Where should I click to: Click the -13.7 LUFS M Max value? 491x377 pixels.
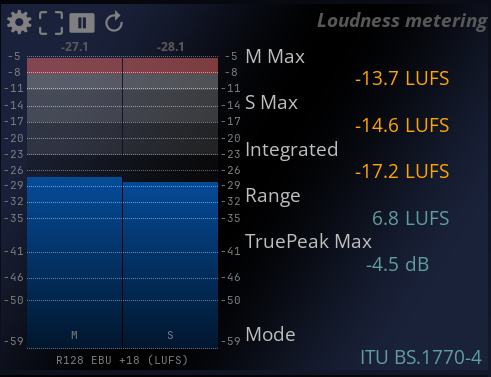(402, 78)
